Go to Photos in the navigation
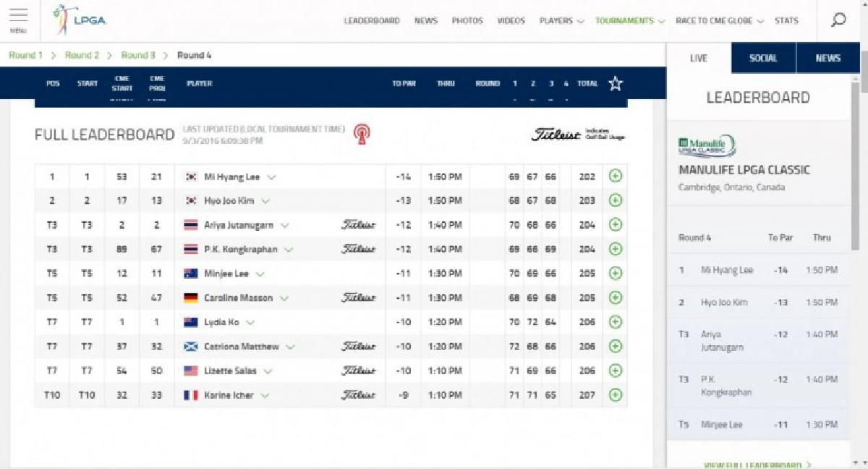The height and width of the screenshot is (469, 868). click(x=467, y=21)
